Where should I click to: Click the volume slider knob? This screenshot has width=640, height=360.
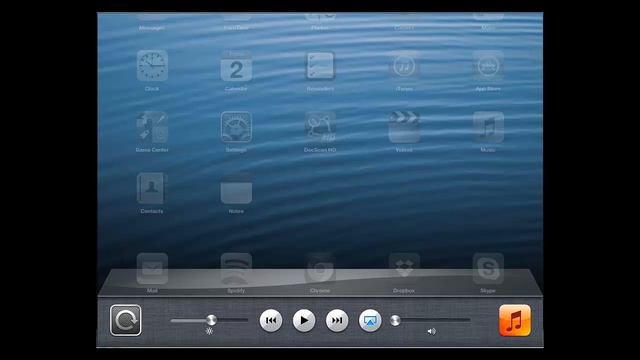pos(395,320)
